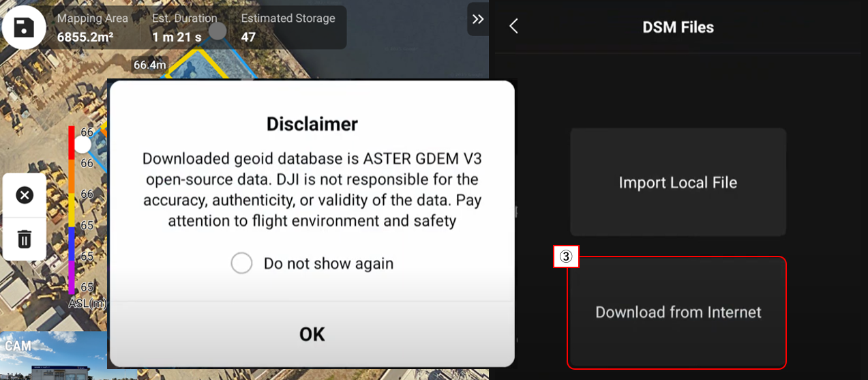The width and height of the screenshot is (868, 380).
Task: Click the circled X cancel icon
Action: click(x=25, y=196)
